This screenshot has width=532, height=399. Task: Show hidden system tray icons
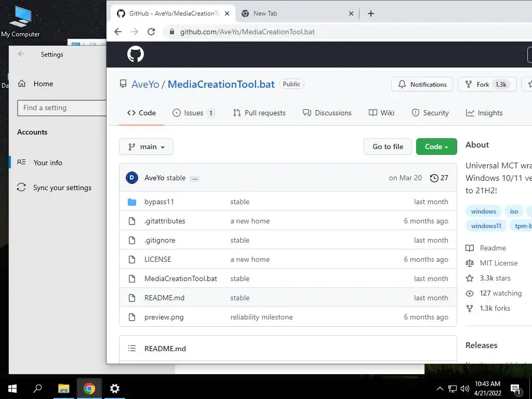440,389
